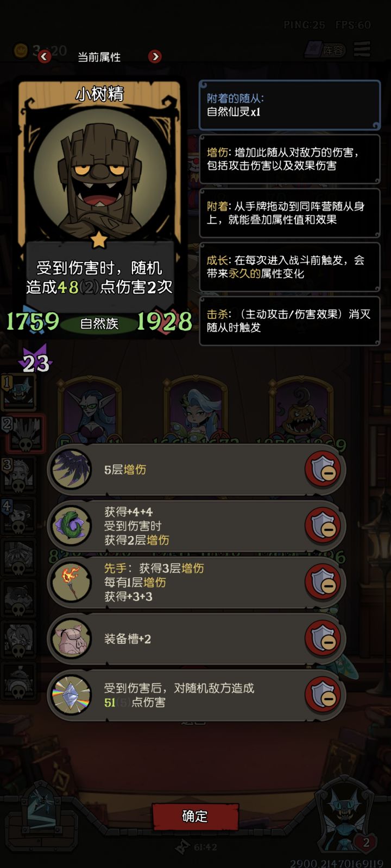Open the 阵容 lineup book button
This screenshot has width=391, height=868.
326,50
